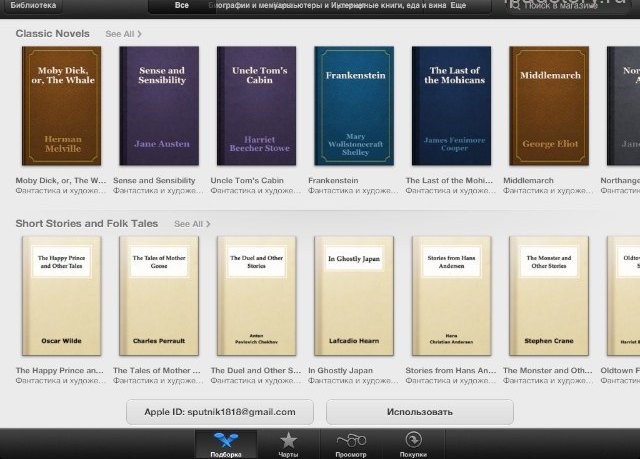Screen dimensions: 640x459
Task: Open the Просмотр glasses tab
Action: [x=351, y=444]
